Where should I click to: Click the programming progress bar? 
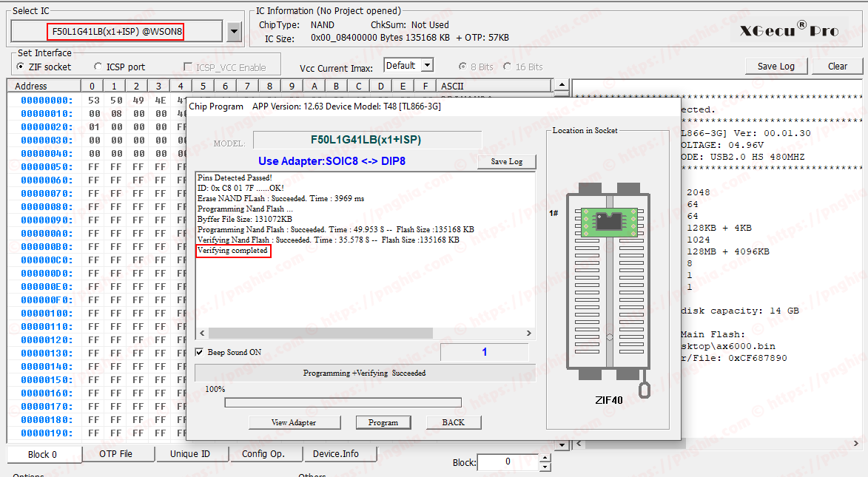point(343,402)
